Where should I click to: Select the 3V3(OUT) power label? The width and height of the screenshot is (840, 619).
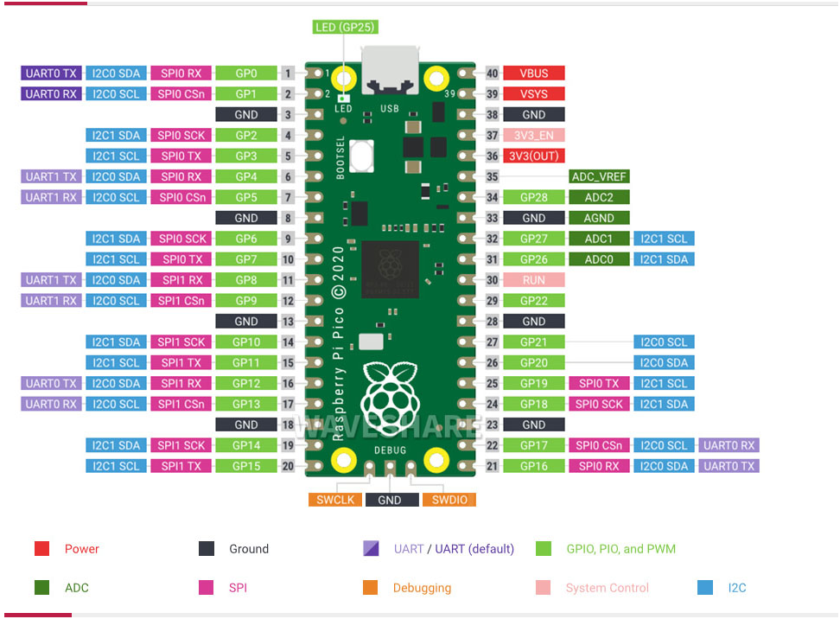534,156
